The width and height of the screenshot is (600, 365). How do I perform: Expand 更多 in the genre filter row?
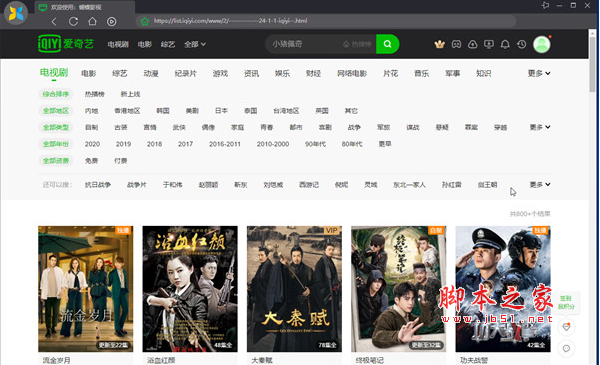(x=540, y=127)
